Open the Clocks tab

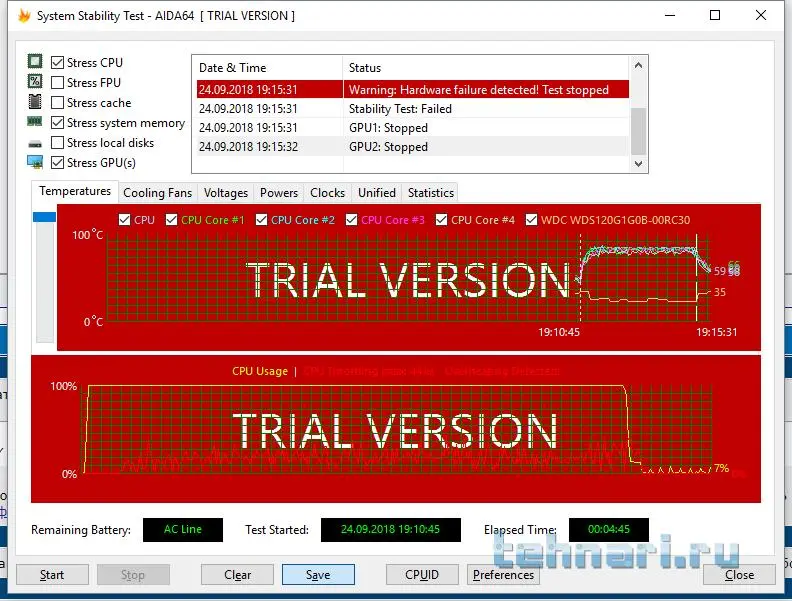tap(327, 193)
